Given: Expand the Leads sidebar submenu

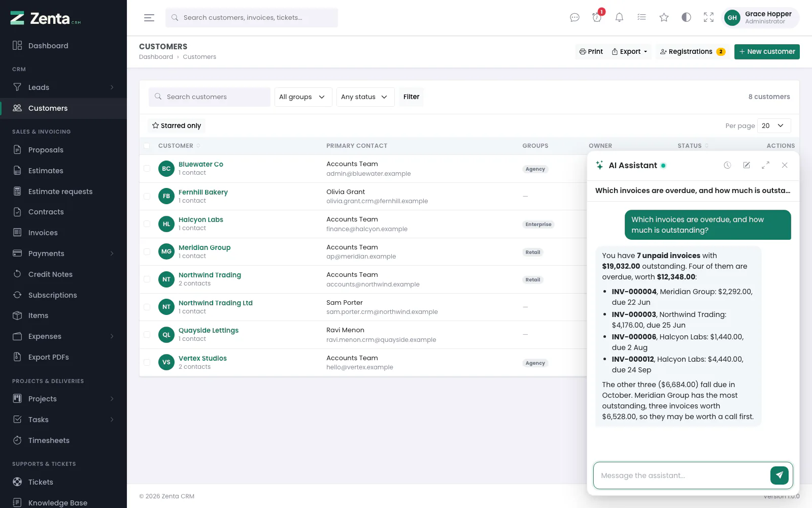Looking at the screenshot, I should click(112, 87).
